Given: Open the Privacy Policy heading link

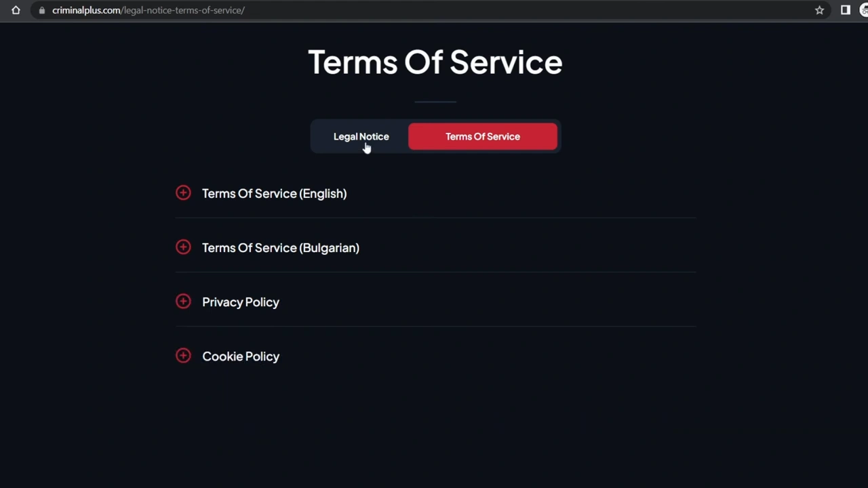Looking at the screenshot, I should pyautogui.click(x=241, y=302).
